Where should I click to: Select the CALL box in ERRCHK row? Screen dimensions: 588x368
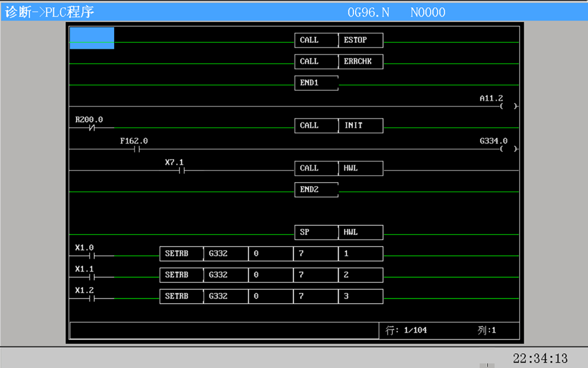pos(316,62)
